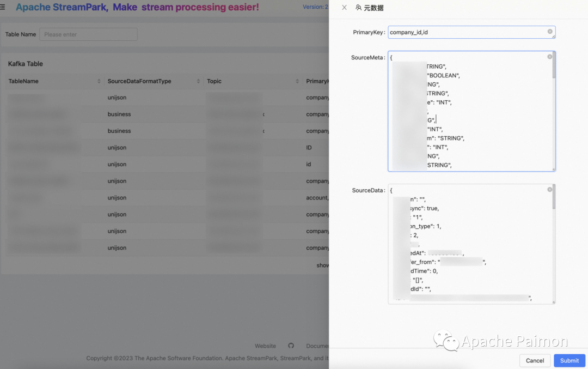Click the Table Name search input
The image size is (588, 369).
(x=89, y=34)
